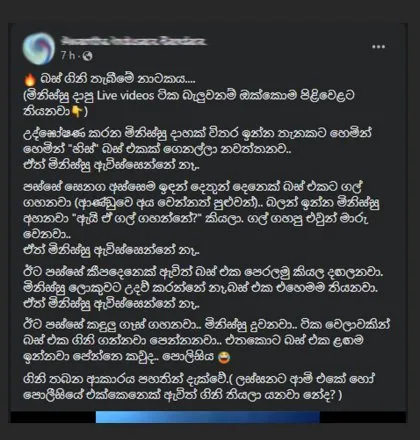
Task: Click the fire emoji starting the post
Action: tap(30, 79)
